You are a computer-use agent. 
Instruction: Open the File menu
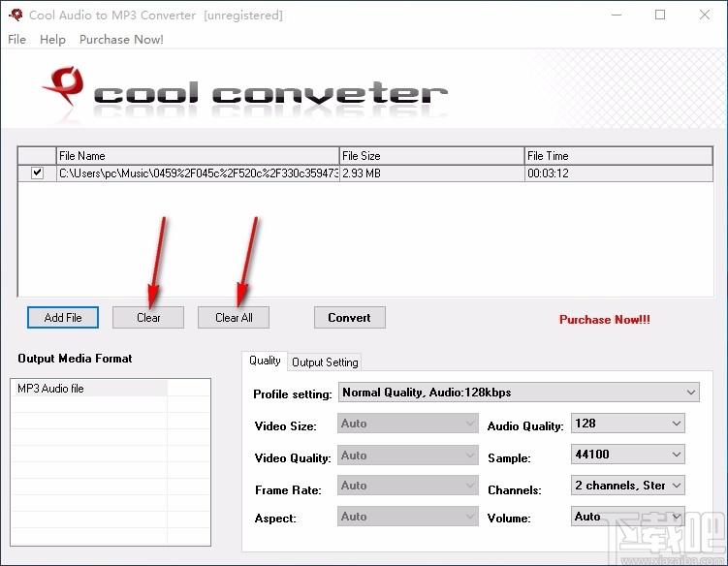click(x=16, y=40)
